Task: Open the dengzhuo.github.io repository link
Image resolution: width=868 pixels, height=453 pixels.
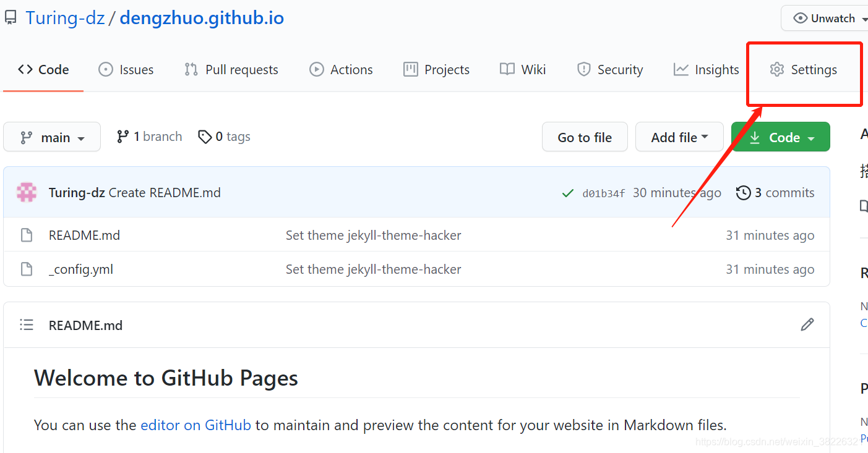Action: [x=202, y=18]
